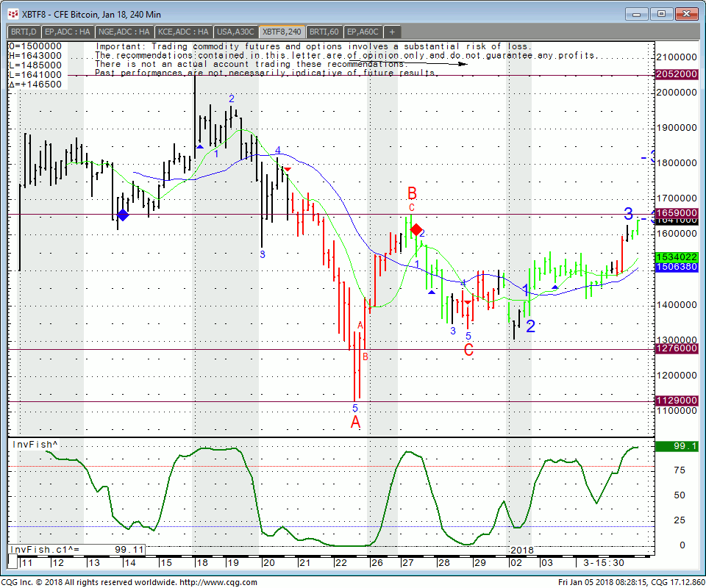Image resolution: width=706 pixels, height=588 pixels.
Task: Select the NGE,ADC : HA tab
Action: point(124,32)
